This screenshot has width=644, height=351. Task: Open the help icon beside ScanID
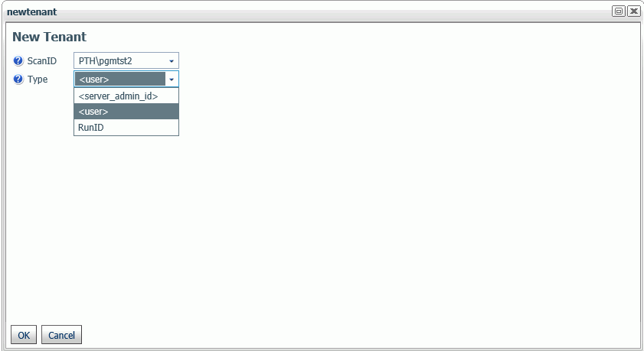coord(18,61)
